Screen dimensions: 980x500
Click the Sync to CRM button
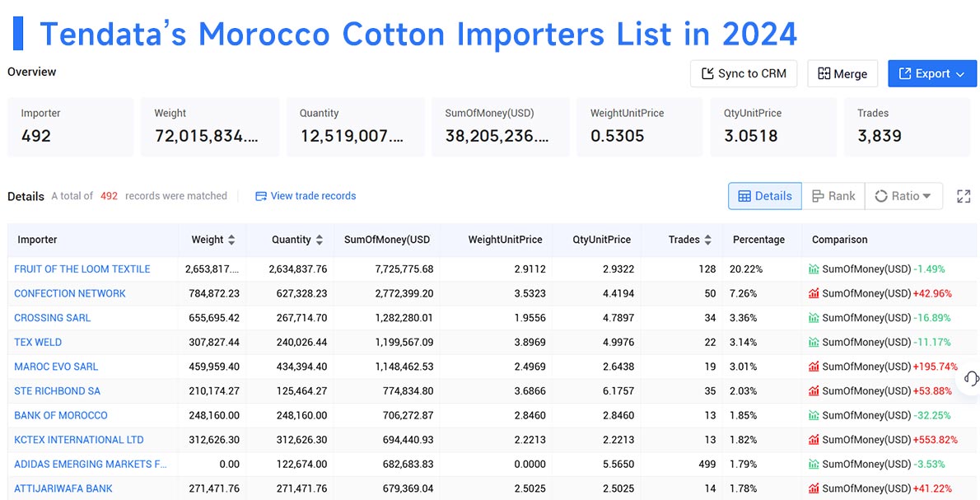pyautogui.click(x=743, y=74)
